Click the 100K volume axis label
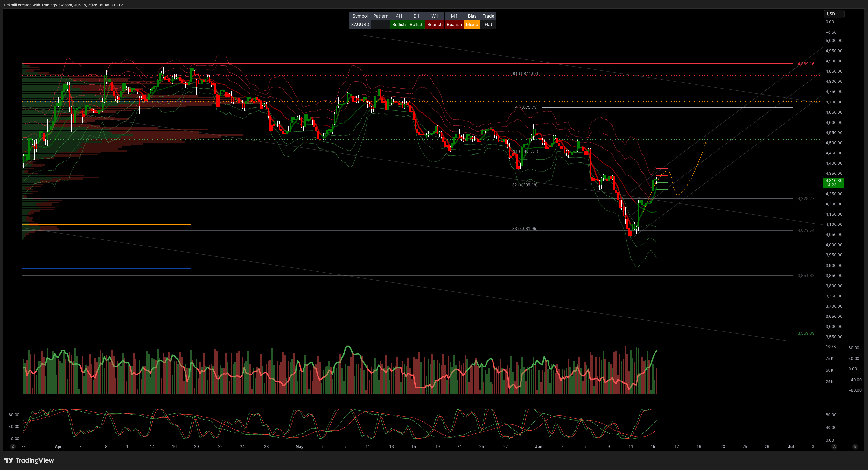The width and height of the screenshot is (868, 470). [x=830, y=346]
